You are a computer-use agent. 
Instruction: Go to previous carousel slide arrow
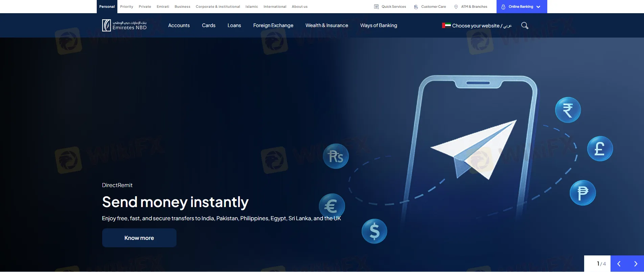619,264
